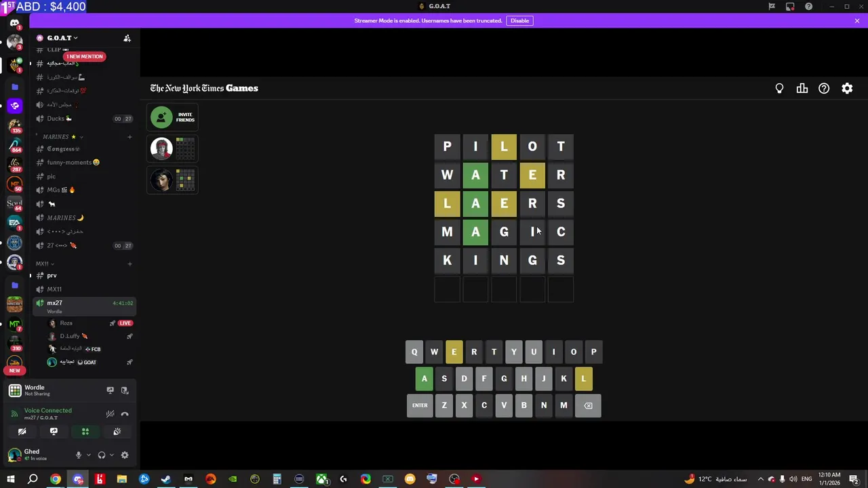Tap the Q key on Wordle keyboard
Viewport: 868px width, 488px height.
(414, 352)
